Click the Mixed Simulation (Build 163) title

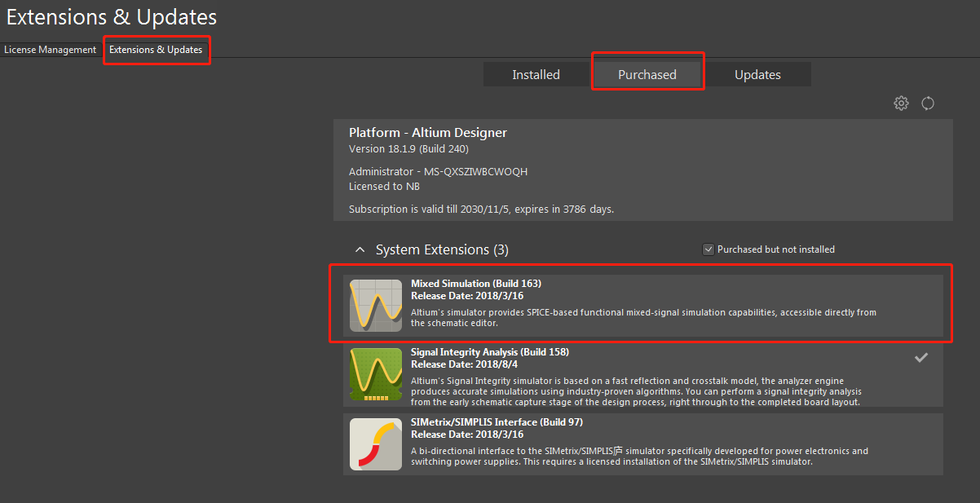pos(476,284)
